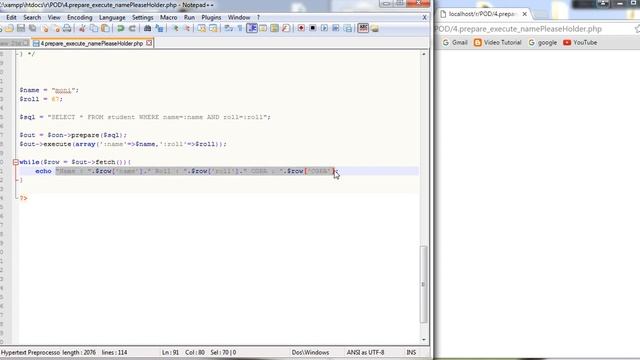Close document using menu bar X
The image size is (640, 360).
424,18
